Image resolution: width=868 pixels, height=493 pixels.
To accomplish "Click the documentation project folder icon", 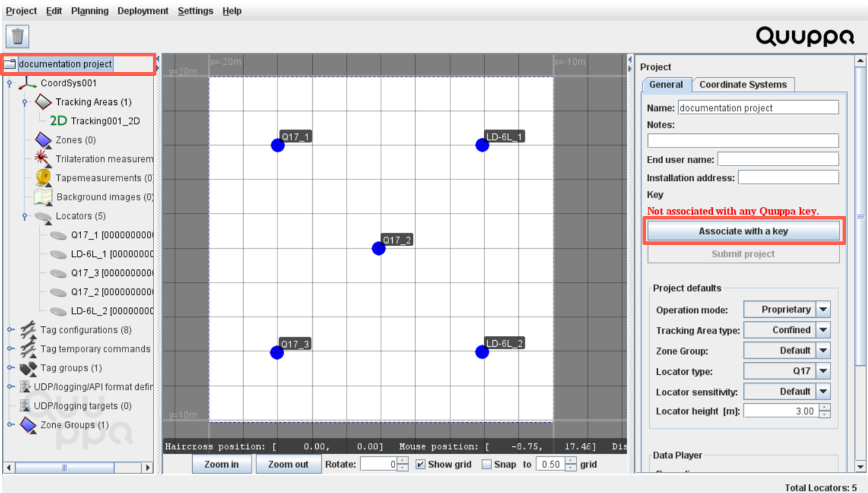I will pos(10,64).
